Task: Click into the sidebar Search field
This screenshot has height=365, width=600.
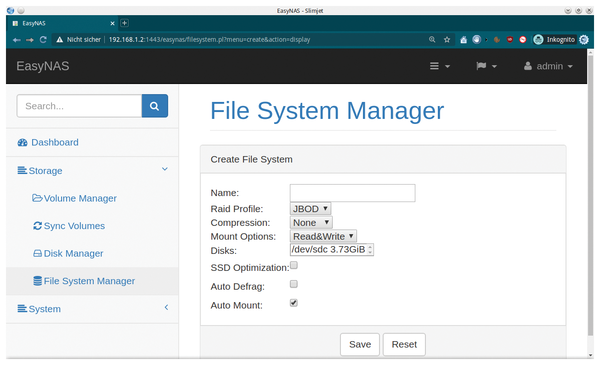Action: [79, 106]
